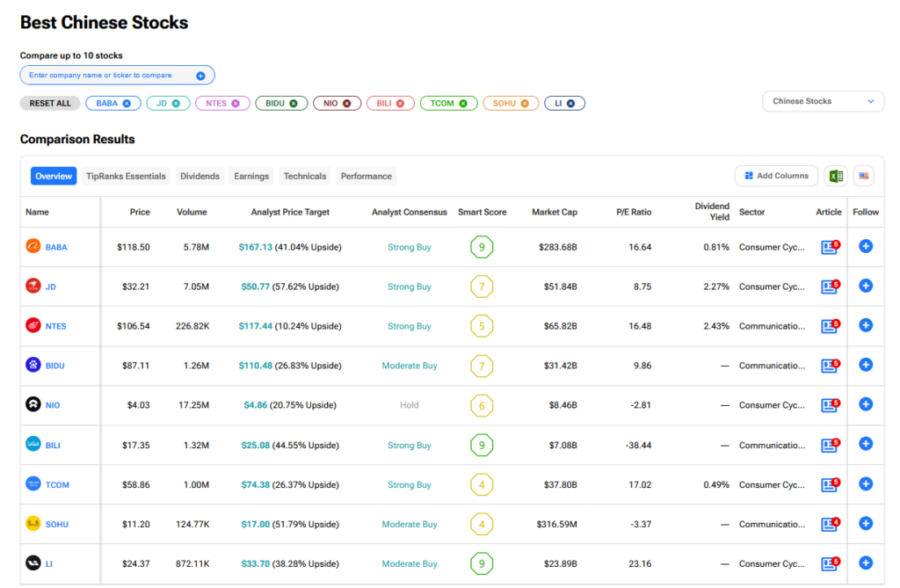This screenshot has height=588, width=900.
Task: Open the BIDU ticker link
Action: pyautogui.click(x=55, y=366)
